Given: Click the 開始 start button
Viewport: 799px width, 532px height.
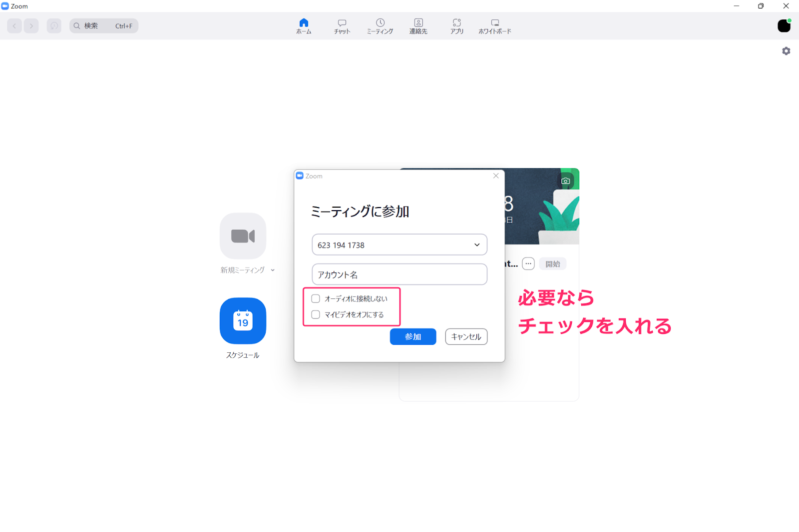Looking at the screenshot, I should [553, 264].
